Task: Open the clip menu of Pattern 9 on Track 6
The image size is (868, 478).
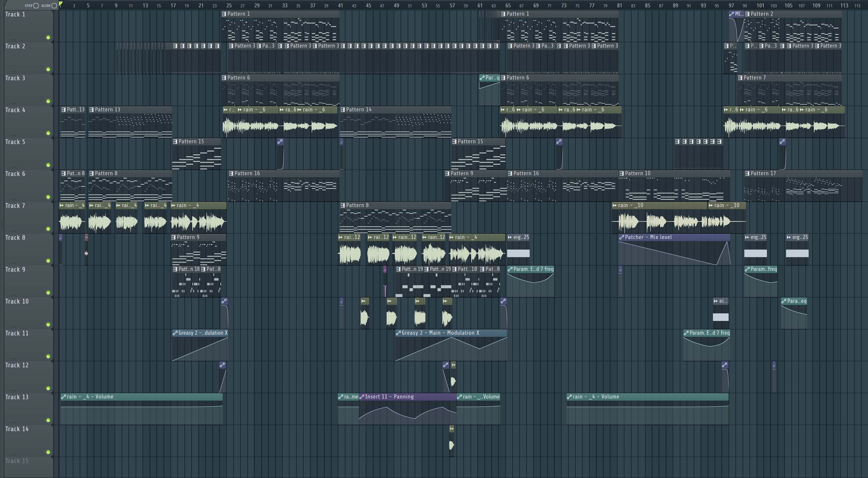Action: pos(447,173)
